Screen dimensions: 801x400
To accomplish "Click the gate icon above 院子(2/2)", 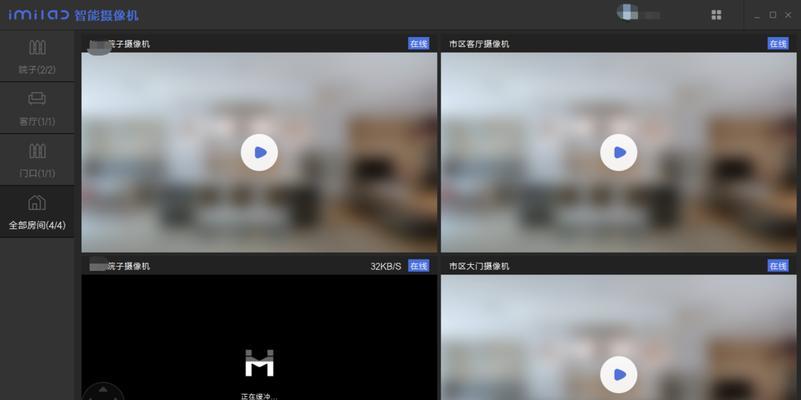I will [37, 48].
